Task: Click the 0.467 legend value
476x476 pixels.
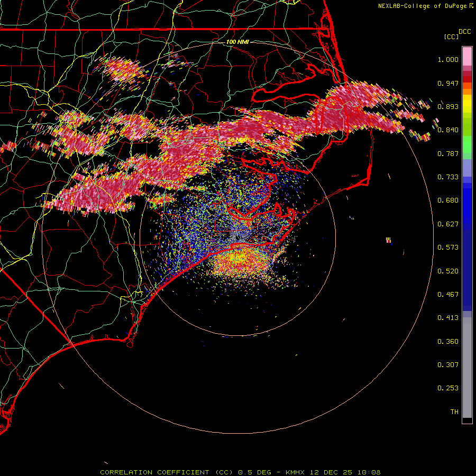Action: 448,295
